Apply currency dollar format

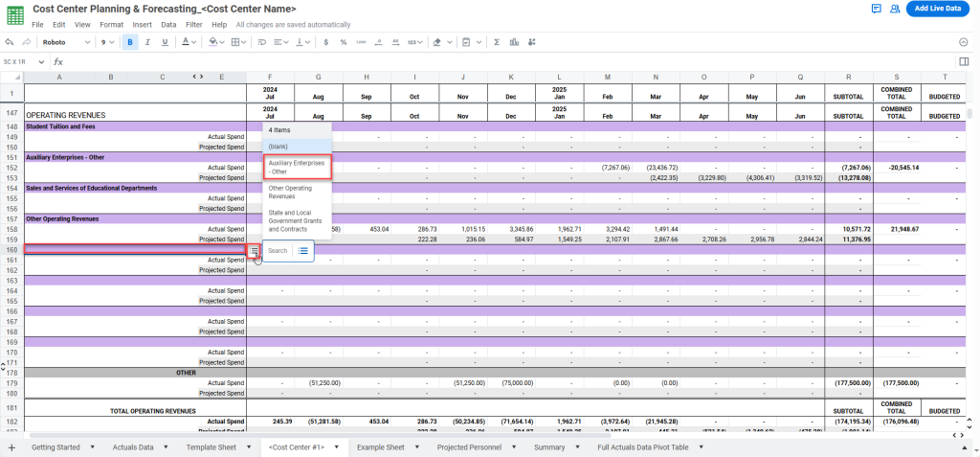(327, 42)
